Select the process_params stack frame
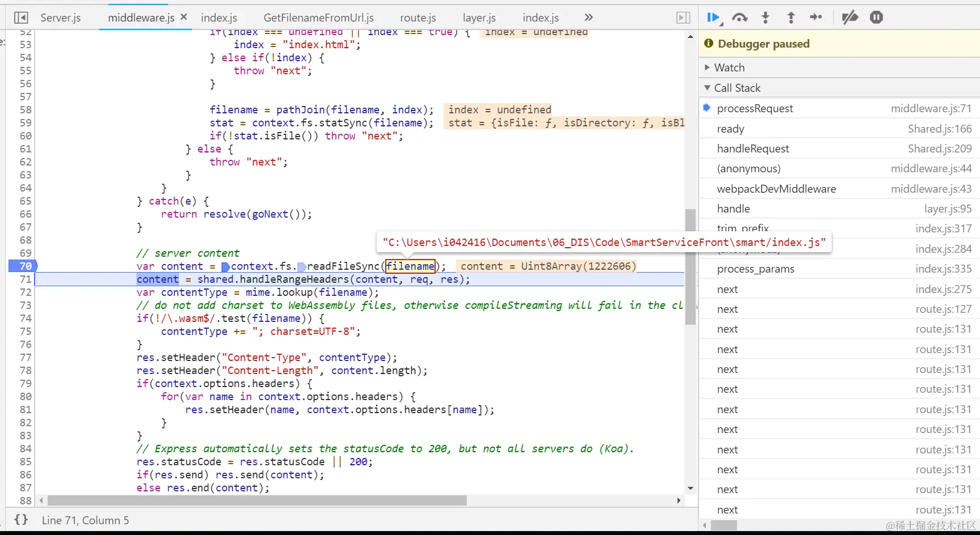 click(x=839, y=269)
